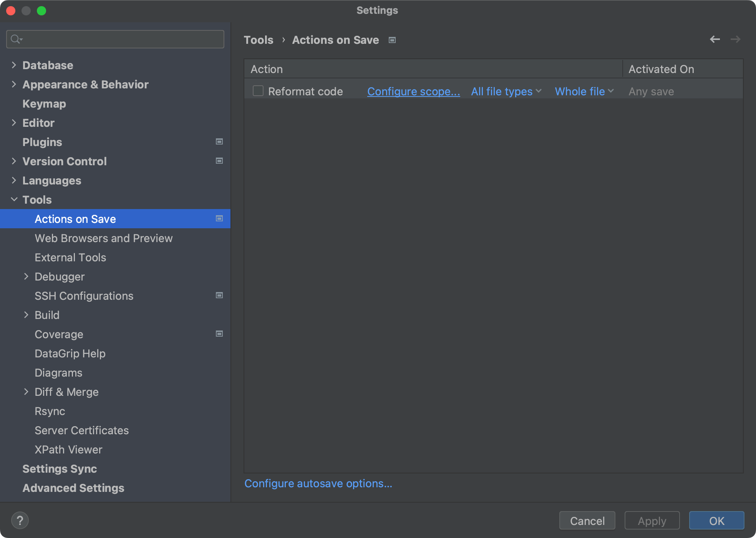This screenshot has height=538, width=756.
Task: Click the Configure scope link
Action: (413, 91)
